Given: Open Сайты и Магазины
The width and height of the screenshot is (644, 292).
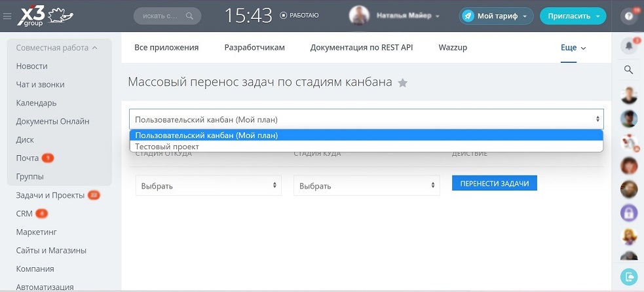Looking at the screenshot, I should click(x=51, y=251).
